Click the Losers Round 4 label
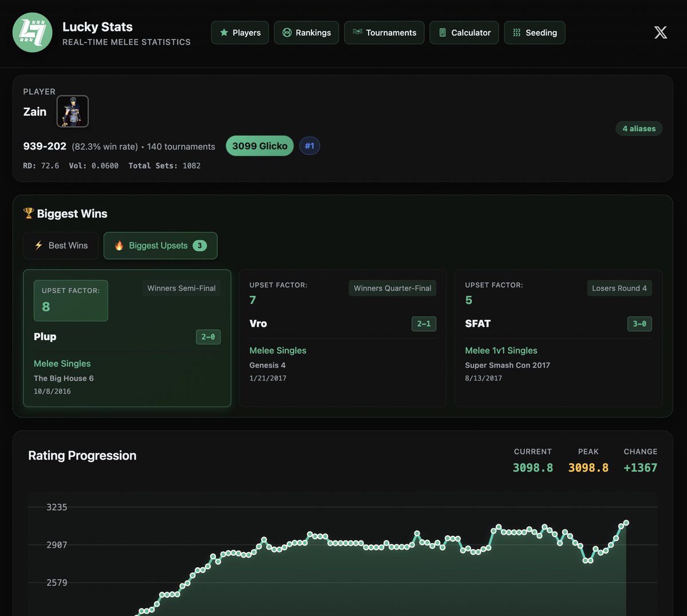Viewport: 687px width, 616px height. (x=619, y=288)
